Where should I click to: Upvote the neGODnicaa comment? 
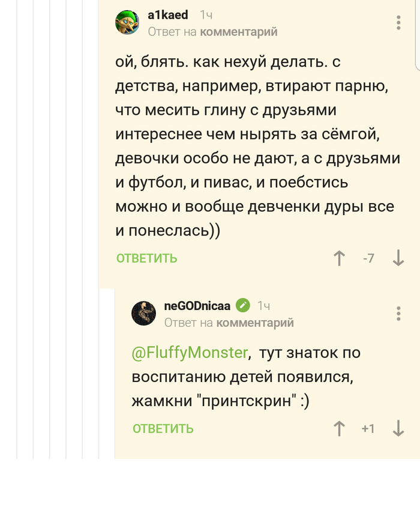pyautogui.click(x=339, y=428)
